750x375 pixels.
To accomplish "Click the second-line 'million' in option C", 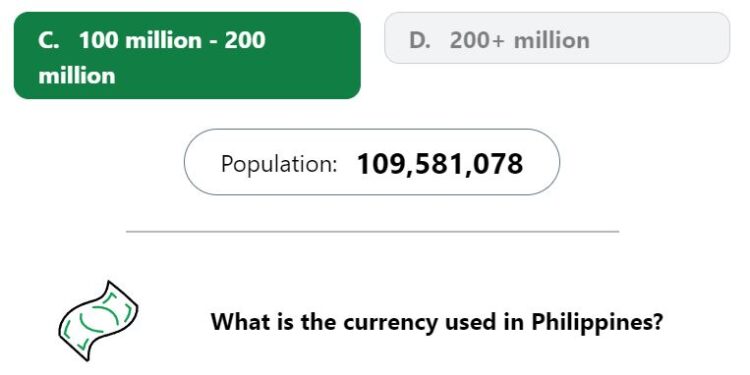I will (77, 76).
